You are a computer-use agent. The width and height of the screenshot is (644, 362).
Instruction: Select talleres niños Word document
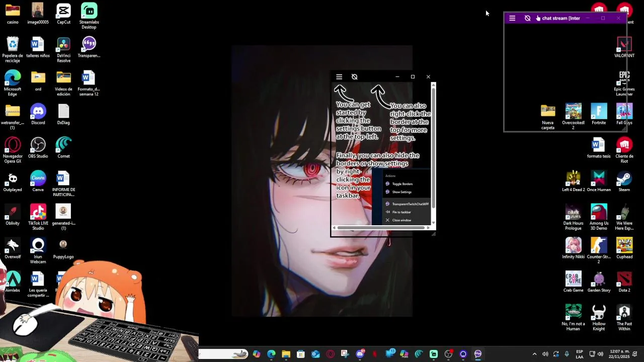pos(38,48)
